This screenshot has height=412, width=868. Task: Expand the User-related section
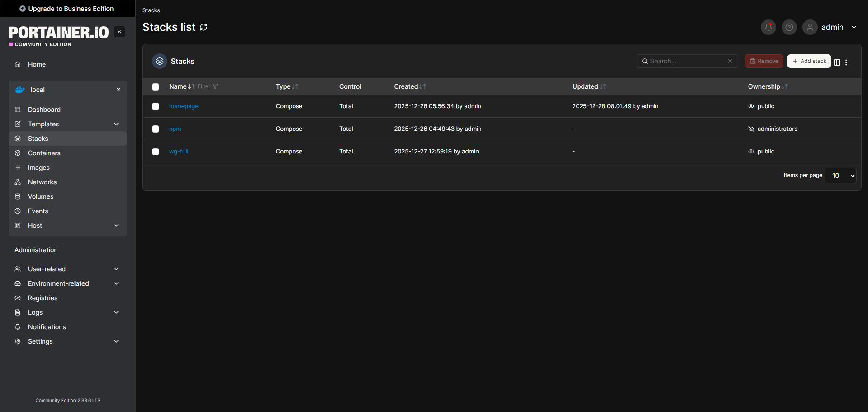[68, 269]
